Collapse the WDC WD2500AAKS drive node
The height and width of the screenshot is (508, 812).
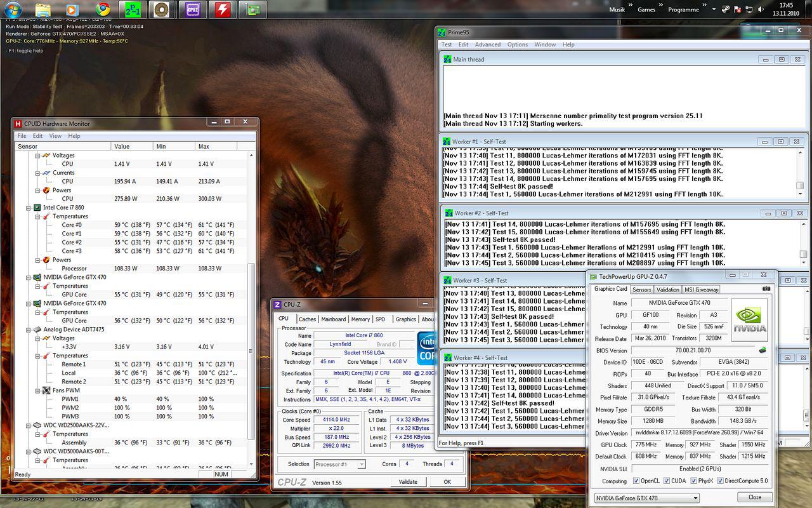point(29,425)
